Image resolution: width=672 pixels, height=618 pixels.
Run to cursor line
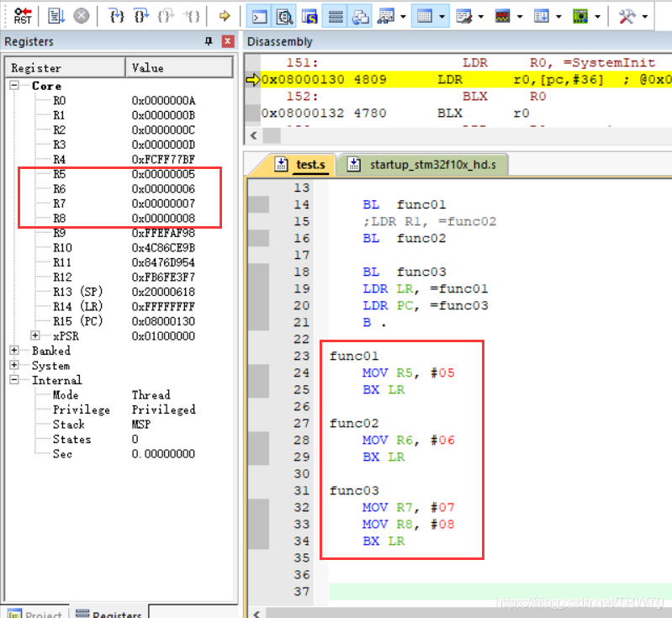point(191,16)
